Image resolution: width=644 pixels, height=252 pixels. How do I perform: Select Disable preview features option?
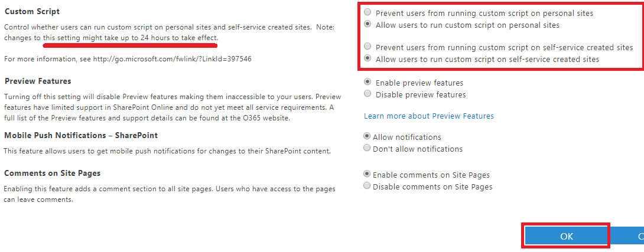(x=369, y=94)
